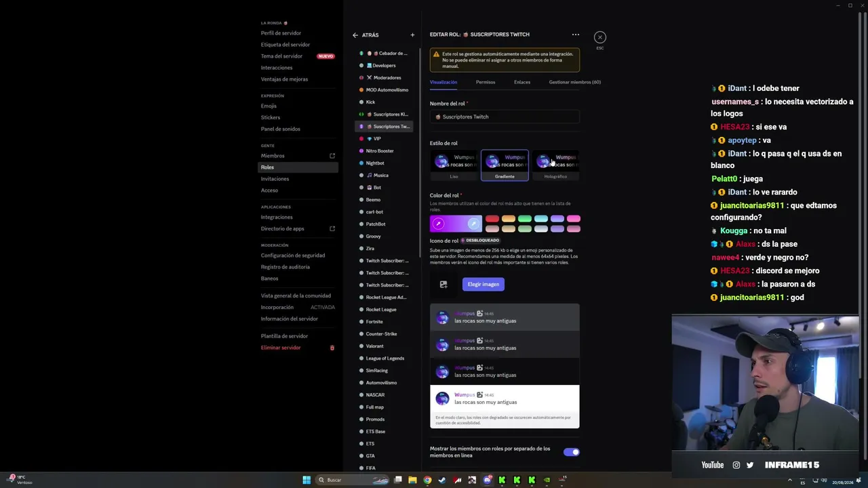Image resolution: width=868 pixels, height=488 pixels.
Task: Click the Nombre del rol input field
Action: click(505, 117)
